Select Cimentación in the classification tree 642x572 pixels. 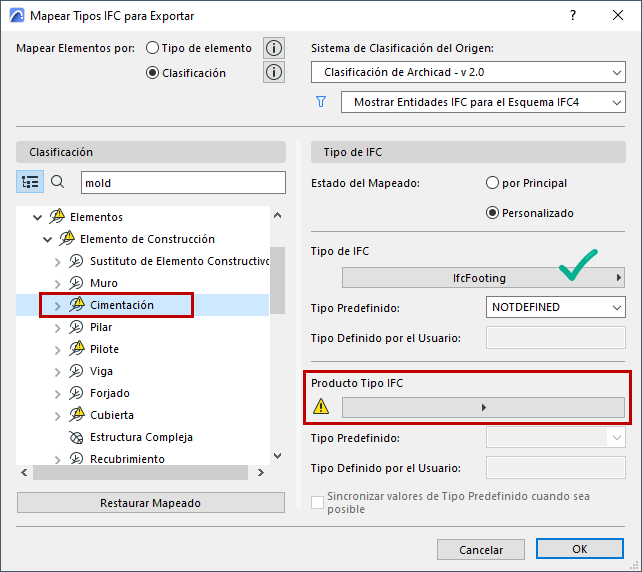pyautogui.click(x=122, y=305)
